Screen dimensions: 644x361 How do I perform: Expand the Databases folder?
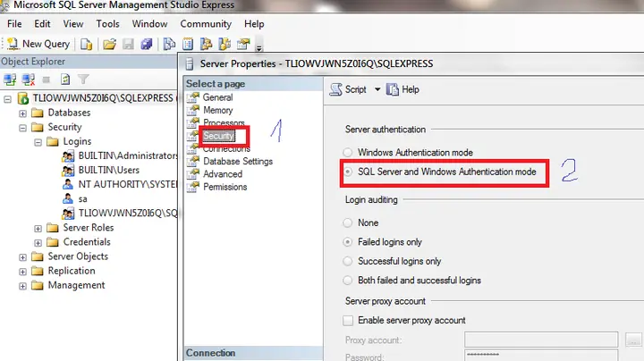click(22, 113)
